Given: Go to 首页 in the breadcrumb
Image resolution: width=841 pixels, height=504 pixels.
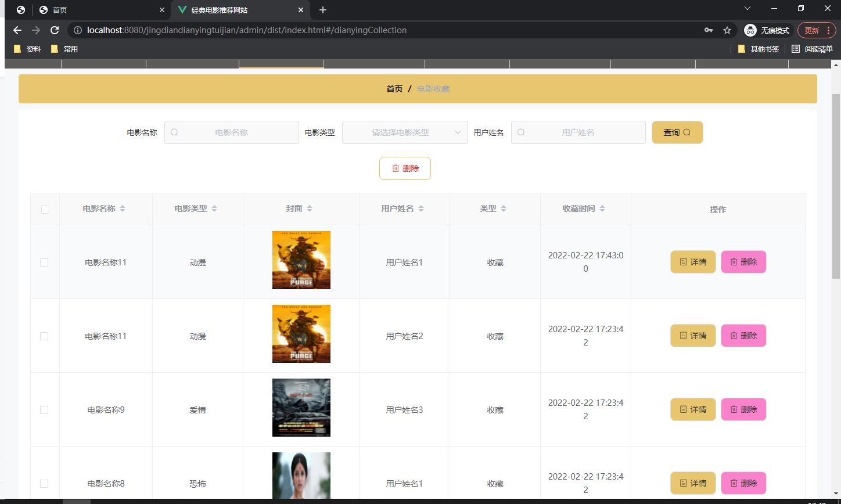Looking at the screenshot, I should pos(394,89).
